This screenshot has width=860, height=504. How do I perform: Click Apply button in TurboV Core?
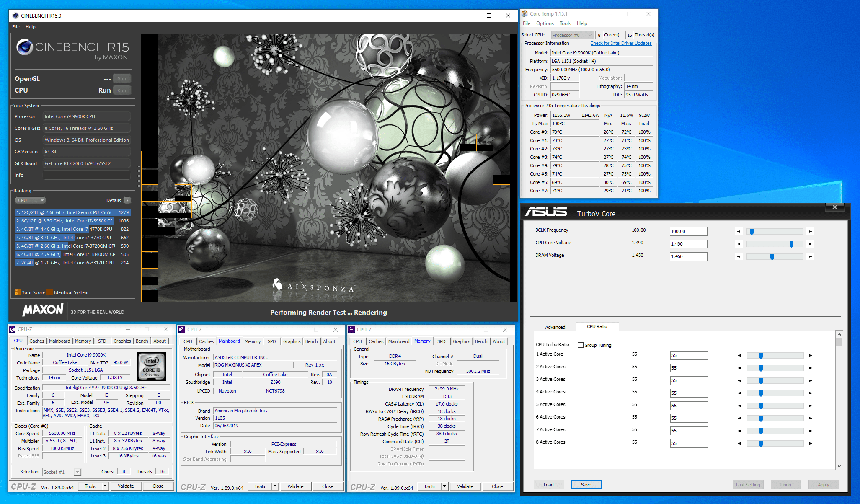coord(824,485)
